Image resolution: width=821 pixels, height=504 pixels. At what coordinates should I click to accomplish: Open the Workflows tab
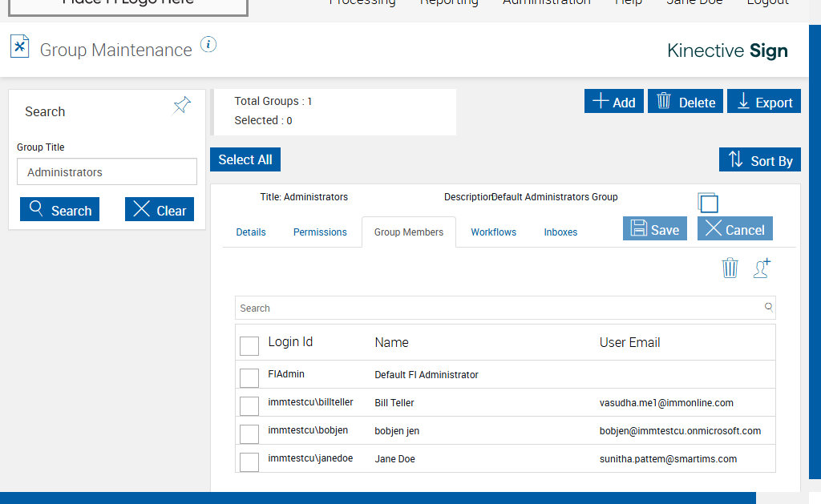tap(493, 232)
